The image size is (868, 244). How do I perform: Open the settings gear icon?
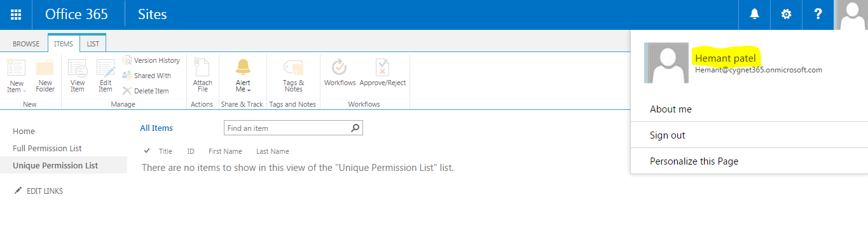pos(786,15)
